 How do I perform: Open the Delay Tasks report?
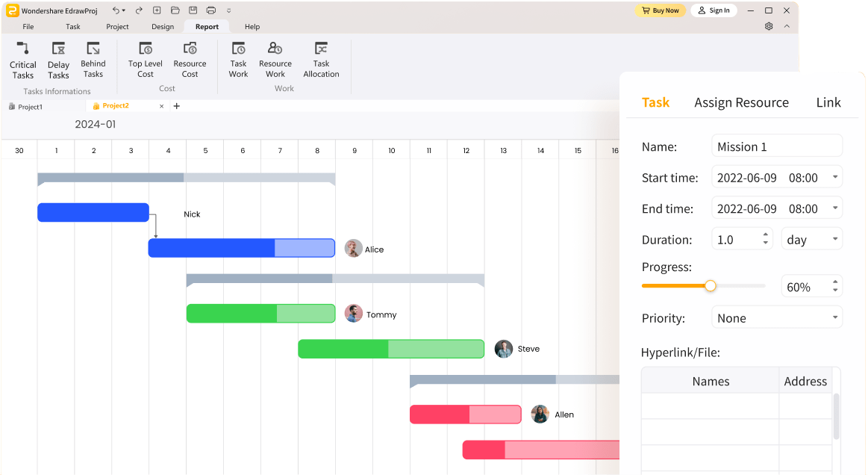[x=58, y=60]
